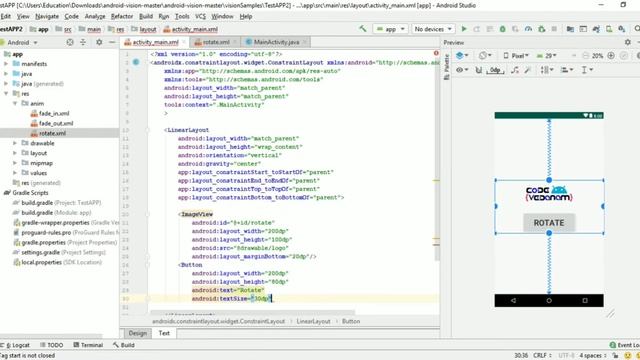640x360 pixels.
Task: Collapse the anim folder
Action: [x=15, y=103]
